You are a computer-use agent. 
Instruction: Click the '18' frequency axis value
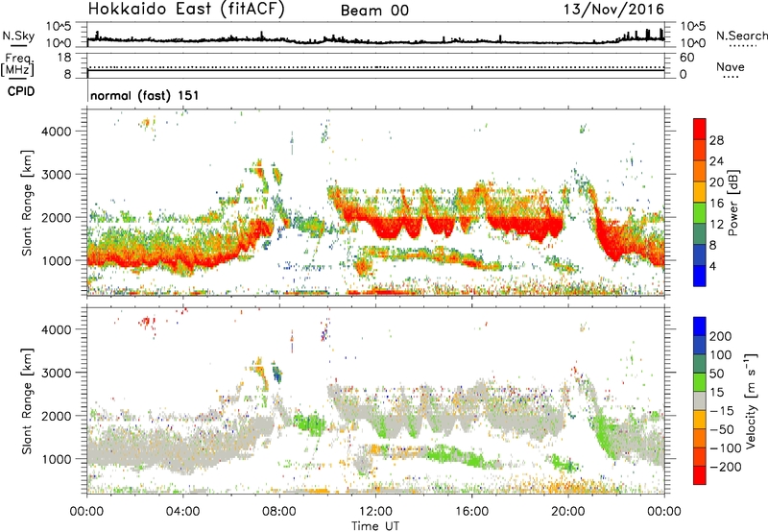(64, 58)
